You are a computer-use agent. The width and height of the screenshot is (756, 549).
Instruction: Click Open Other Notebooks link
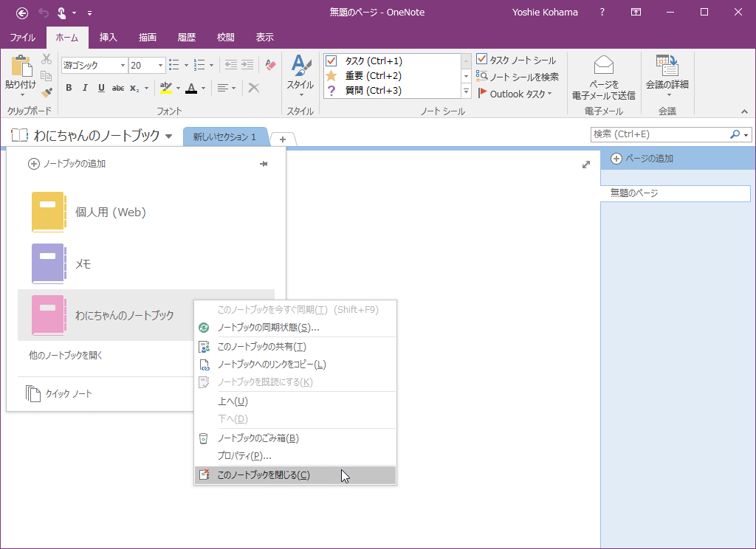(x=66, y=355)
